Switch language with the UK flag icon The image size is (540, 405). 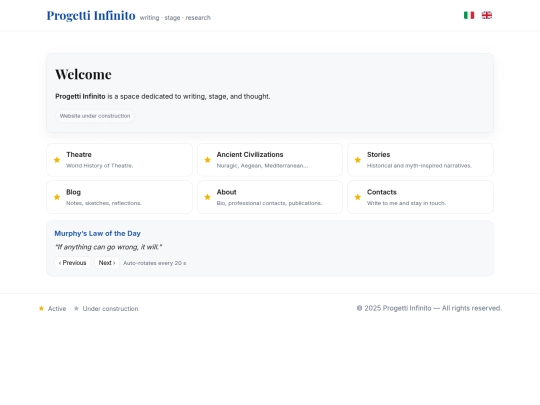click(487, 15)
